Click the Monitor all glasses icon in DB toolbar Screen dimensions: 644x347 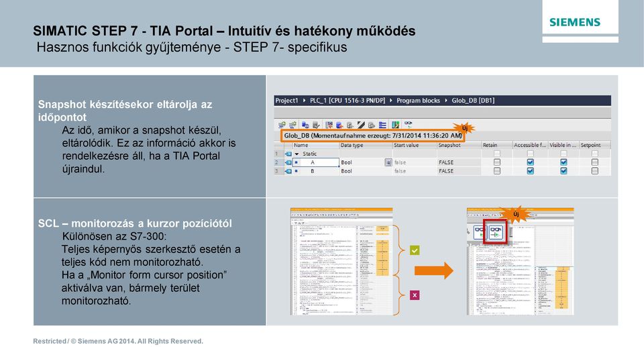coord(408,123)
